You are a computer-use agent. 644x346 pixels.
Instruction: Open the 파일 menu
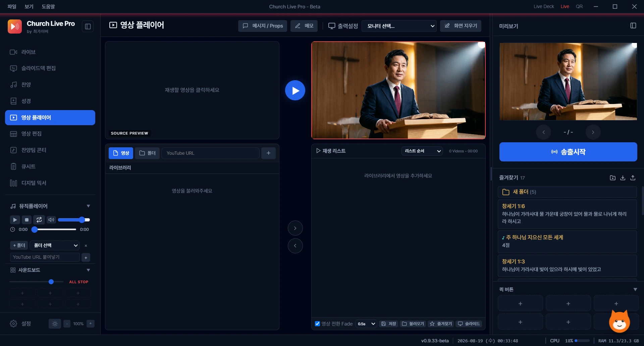tap(12, 6)
